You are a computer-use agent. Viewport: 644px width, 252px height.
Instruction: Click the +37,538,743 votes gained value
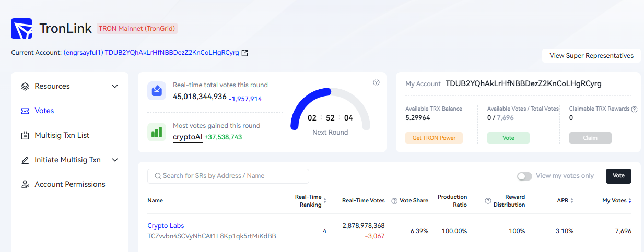tap(223, 137)
